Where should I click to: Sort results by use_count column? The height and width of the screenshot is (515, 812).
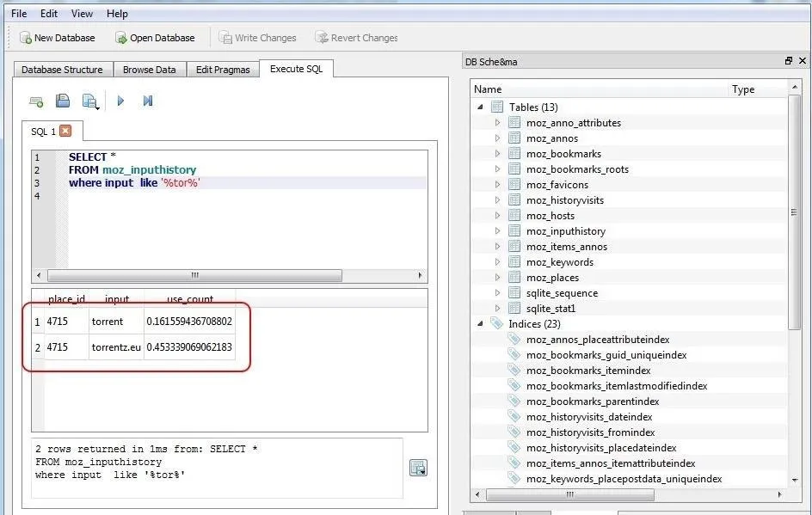click(189, 299)
